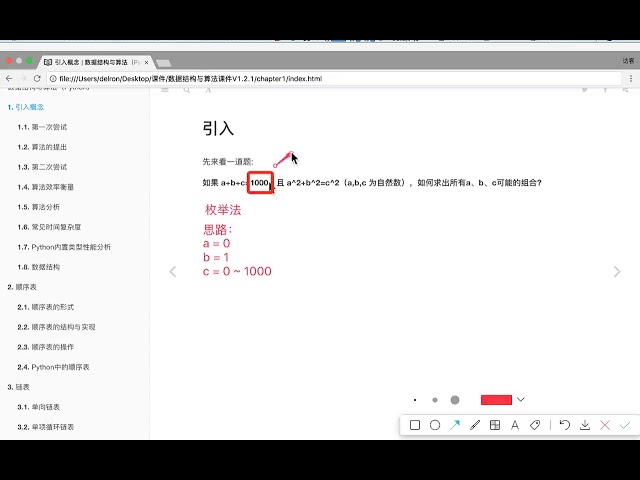Open section 2.2. 顺序表的结构与实现
640x480 pixels.
[x=56, y=327]
